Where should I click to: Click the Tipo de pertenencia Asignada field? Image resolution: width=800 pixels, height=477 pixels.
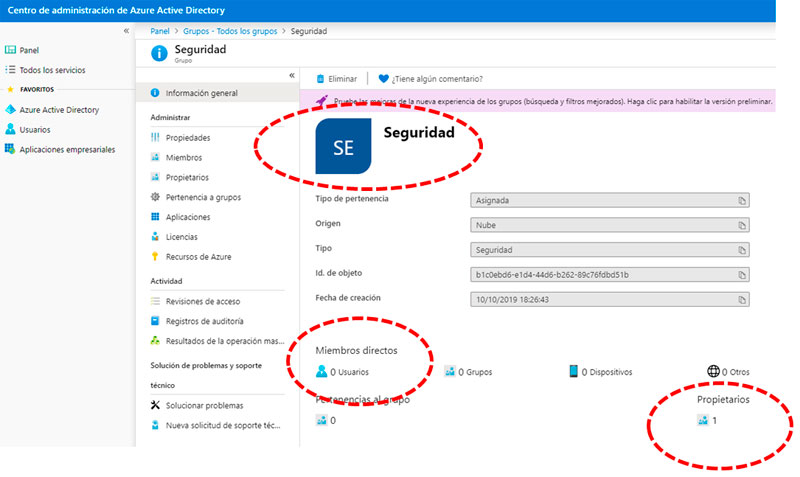[x=610, y=200]
